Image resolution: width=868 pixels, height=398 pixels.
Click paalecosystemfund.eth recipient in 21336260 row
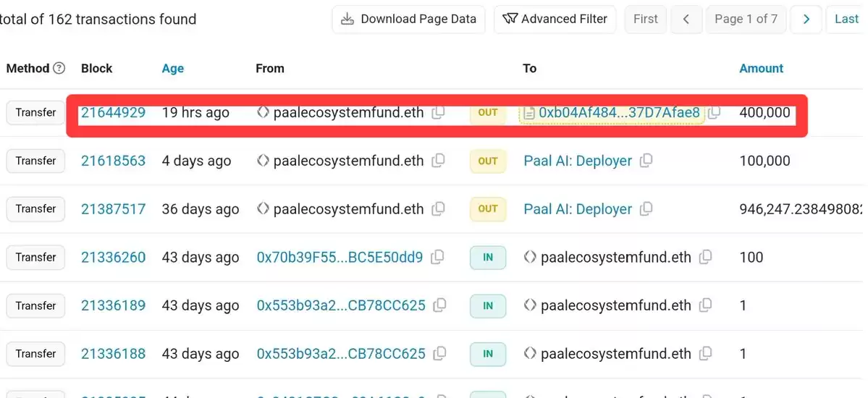pos(615,258)
